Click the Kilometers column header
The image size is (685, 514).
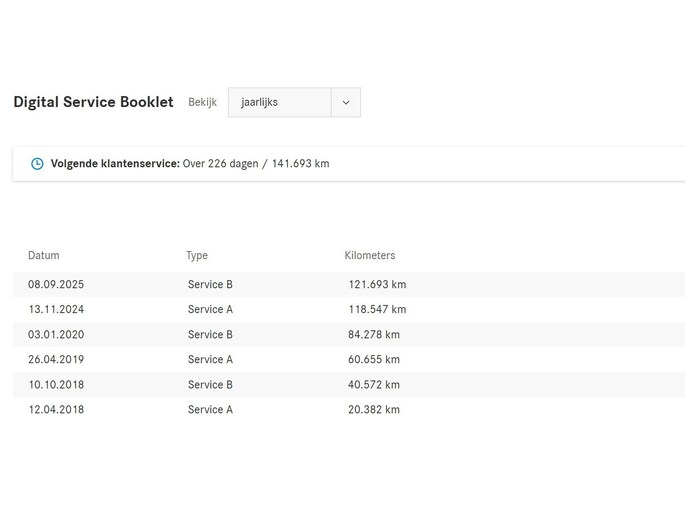pyautogui.click(x=370, y=255)
